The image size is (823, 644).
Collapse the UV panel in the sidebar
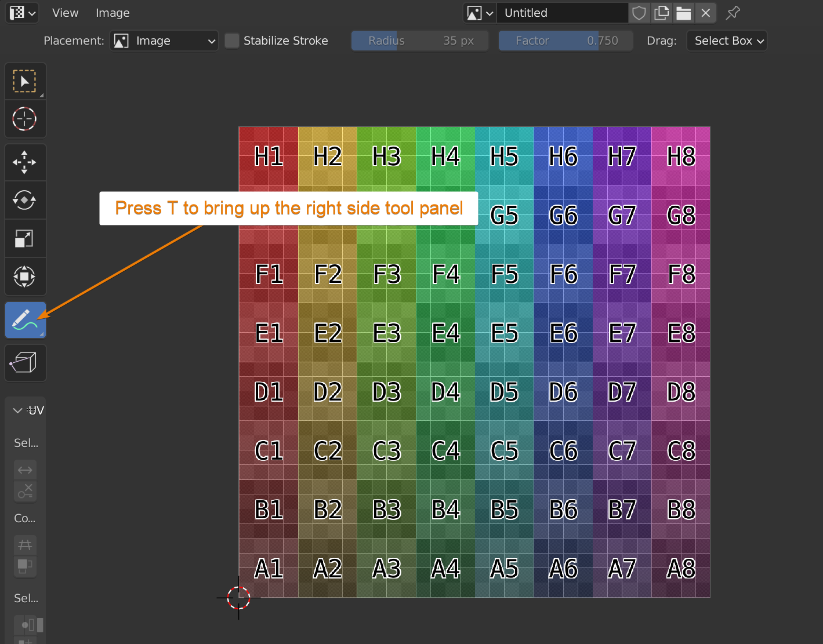tap(18, 410)
